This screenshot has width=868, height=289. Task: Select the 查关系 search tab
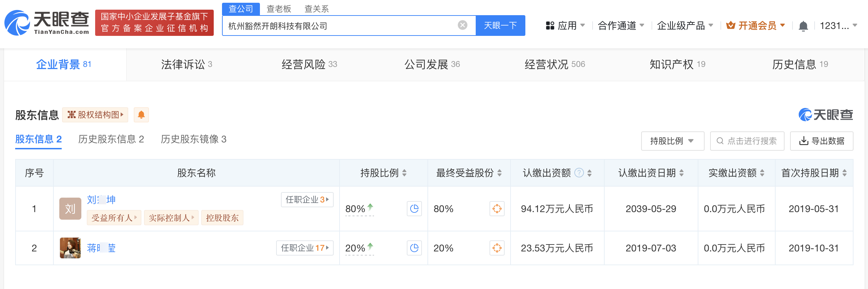317,9
